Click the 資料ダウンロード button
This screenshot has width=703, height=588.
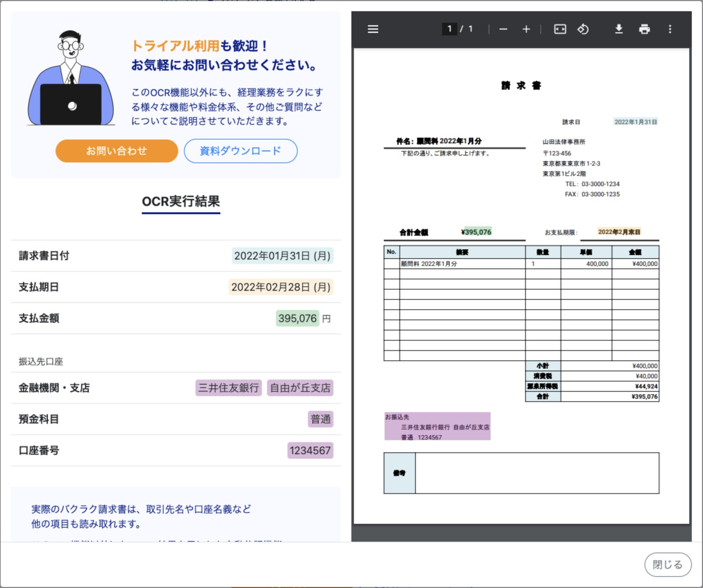pos(241,151)
